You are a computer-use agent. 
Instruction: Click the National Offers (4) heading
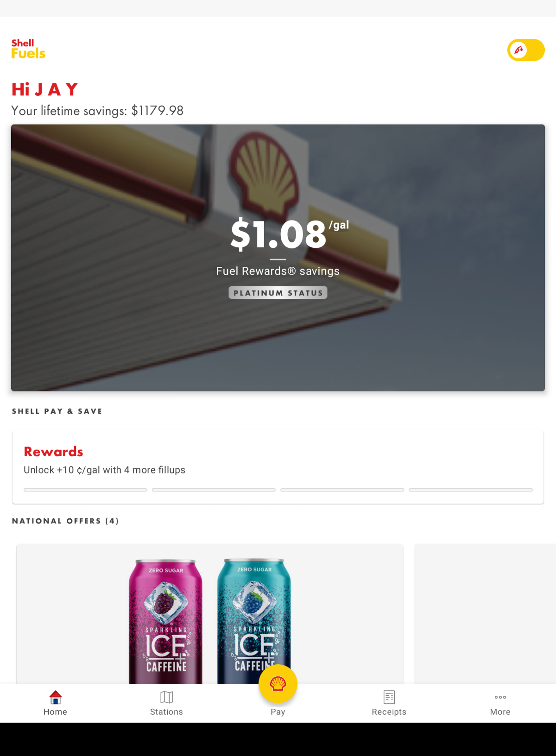[x=65, y=521]
